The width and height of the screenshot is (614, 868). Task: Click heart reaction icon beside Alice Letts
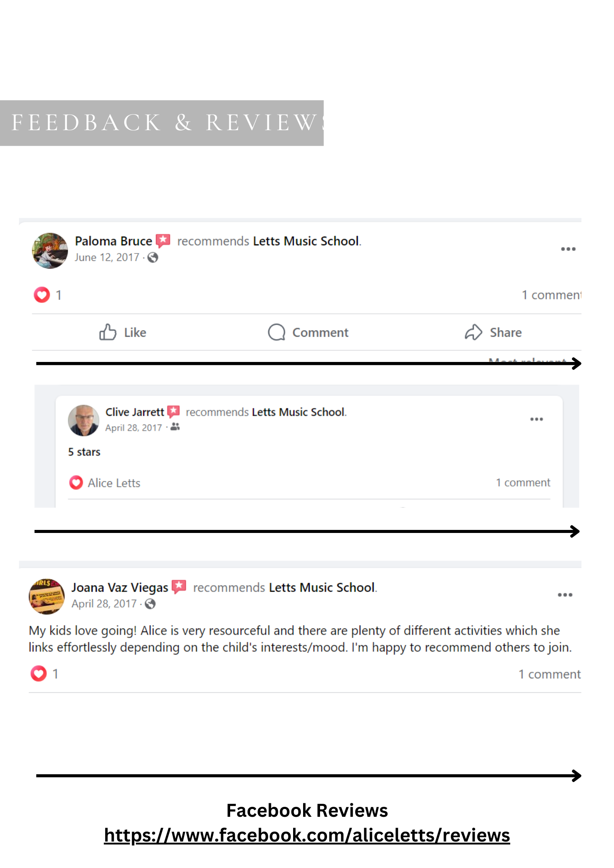pos(76,483)
